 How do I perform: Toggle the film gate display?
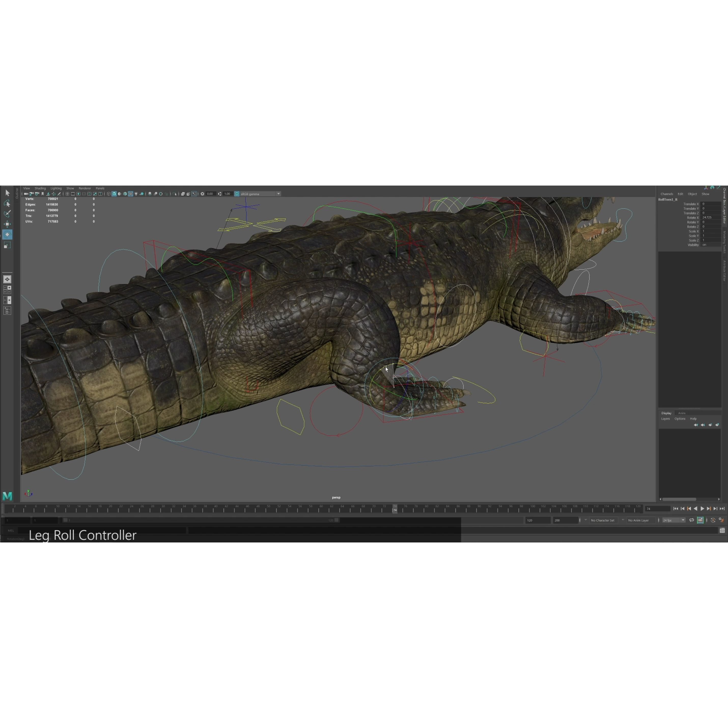[x=73, y=194]
